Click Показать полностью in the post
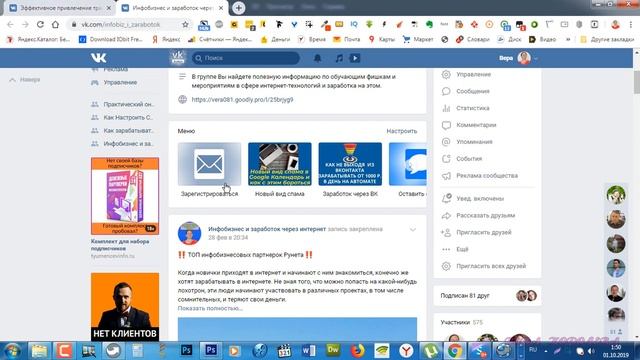Viewport: 640px width, 360px height. (x=210, y=309)
